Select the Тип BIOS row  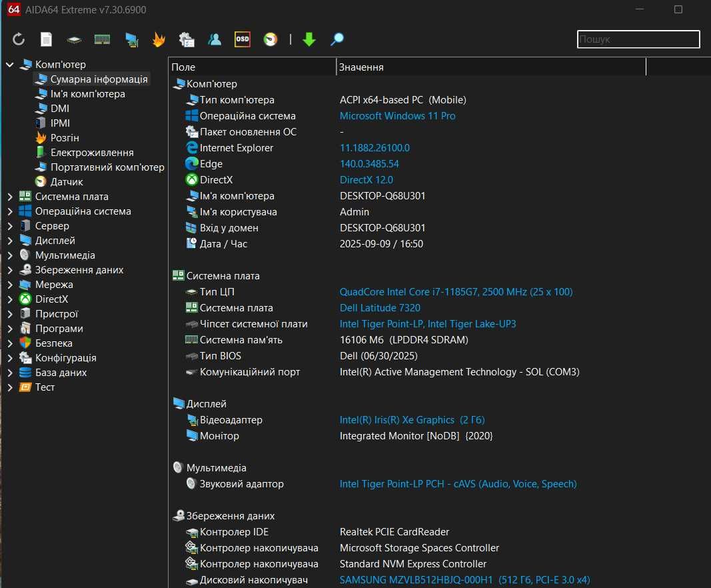coord(406,356)
